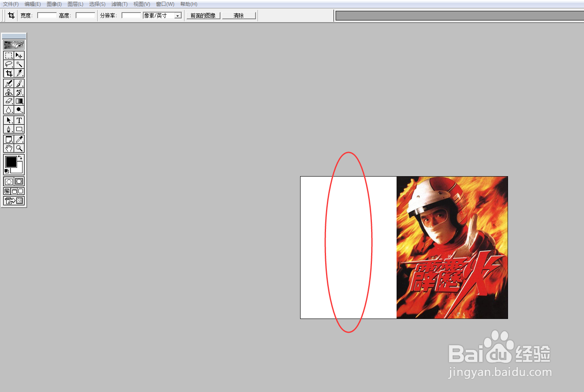Jump to ImageReady icon
Viewport: 584px width, 392px height.
(14, 201)
